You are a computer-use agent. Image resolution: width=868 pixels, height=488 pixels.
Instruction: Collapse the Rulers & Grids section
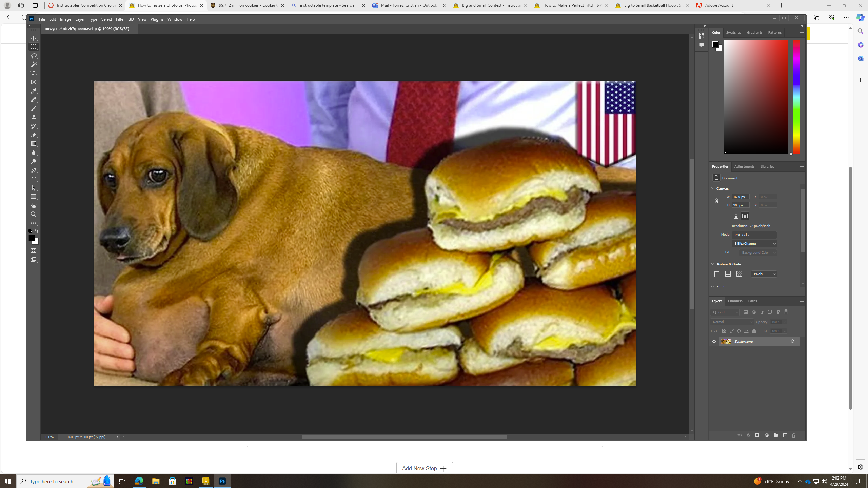tap(713, 264)
